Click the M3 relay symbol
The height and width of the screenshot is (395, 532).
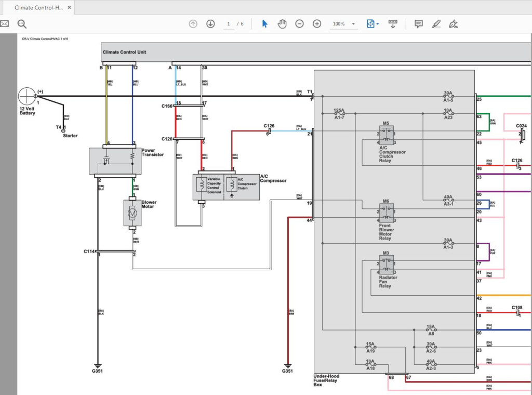(387, 265)
